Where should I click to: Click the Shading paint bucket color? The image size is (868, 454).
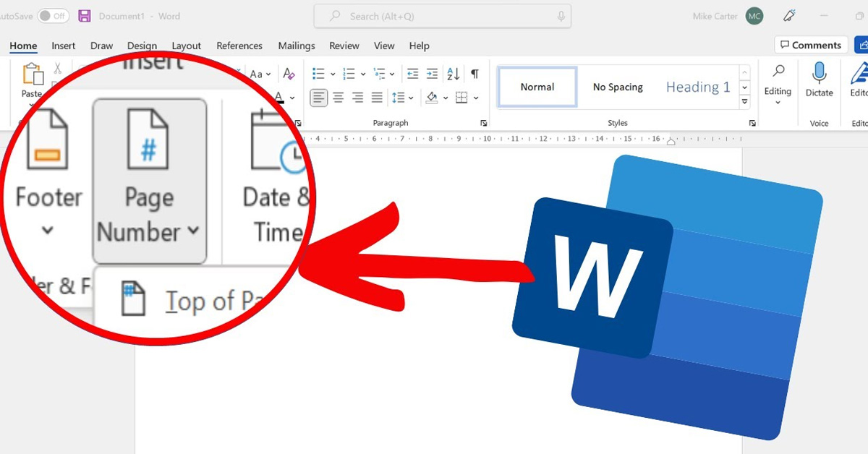coord(433,97)
